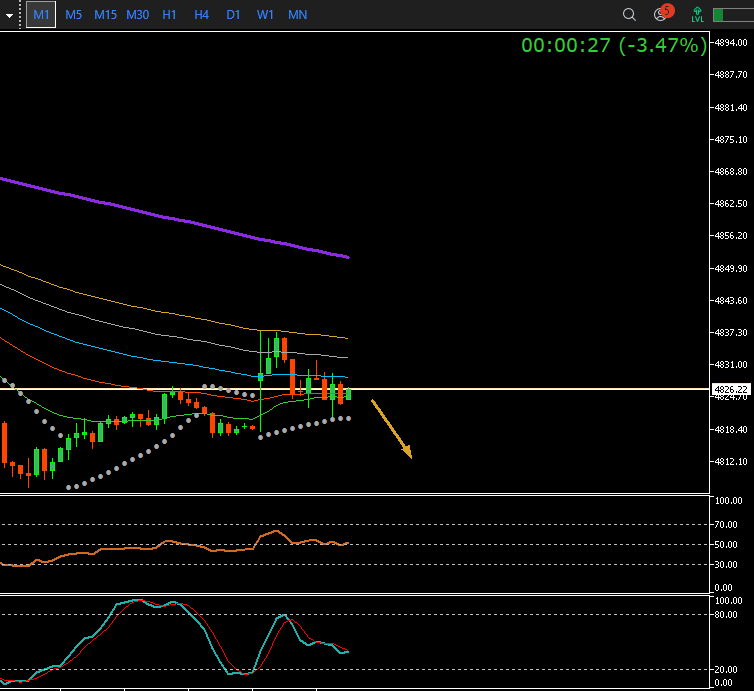Screen dimensions: 754x691
Task: Switch to MN monthly timeframe
Action: pos(297,15)
